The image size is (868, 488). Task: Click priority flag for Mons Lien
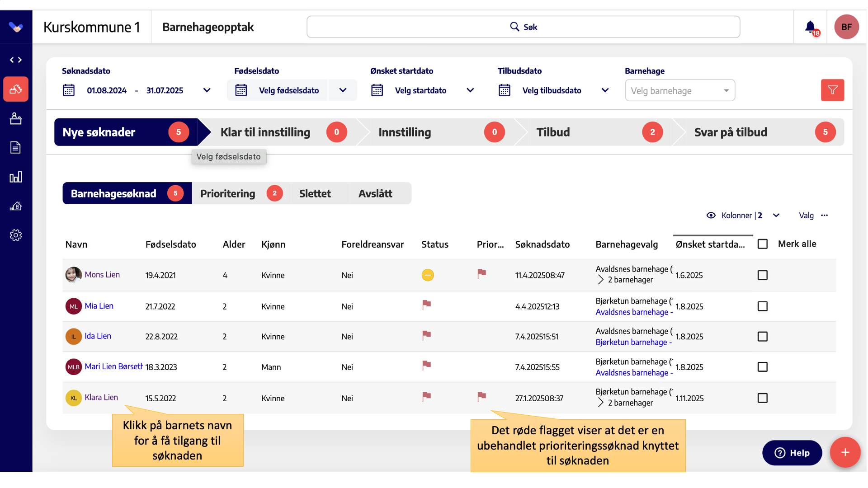[x=482, y=273]
